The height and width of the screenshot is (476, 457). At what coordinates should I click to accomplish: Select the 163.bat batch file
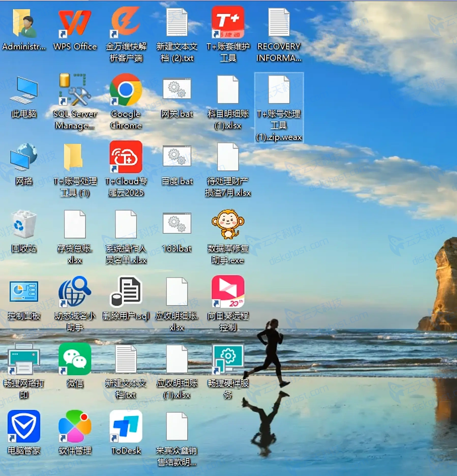[x=177, y=223]
